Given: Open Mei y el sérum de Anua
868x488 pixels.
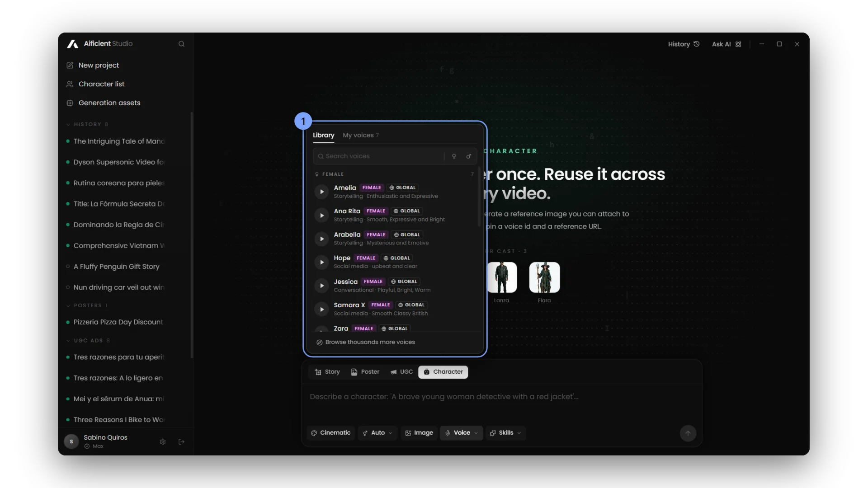Looking at the screenshot, I should tap(116, 399).
